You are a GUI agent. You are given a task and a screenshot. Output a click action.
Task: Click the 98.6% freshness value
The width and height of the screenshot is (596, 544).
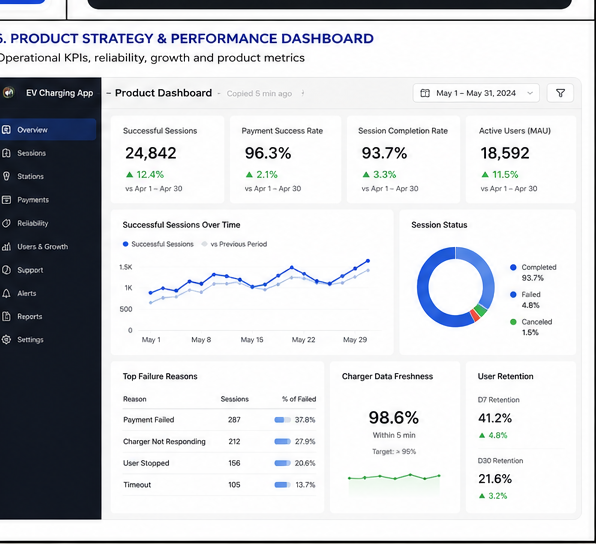(394, 417)
